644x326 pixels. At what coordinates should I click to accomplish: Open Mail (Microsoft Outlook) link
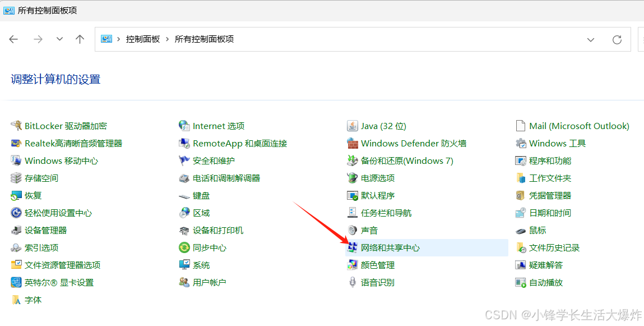[579, 126]
